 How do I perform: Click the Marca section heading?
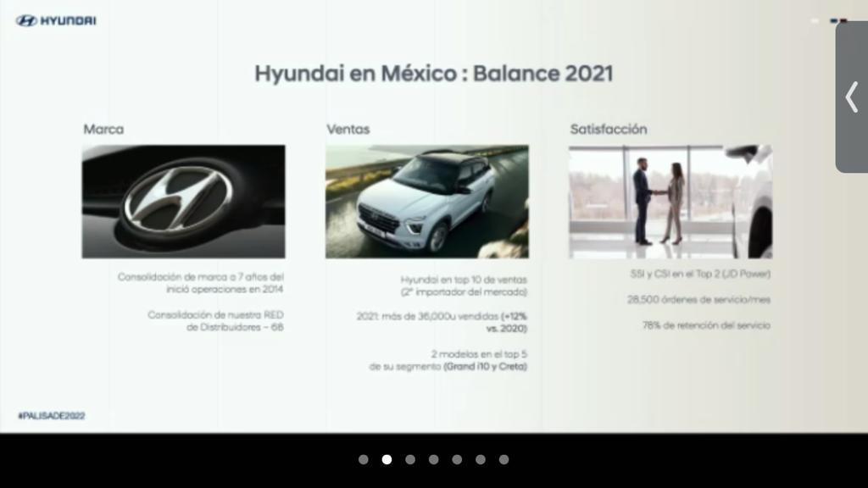103,130
